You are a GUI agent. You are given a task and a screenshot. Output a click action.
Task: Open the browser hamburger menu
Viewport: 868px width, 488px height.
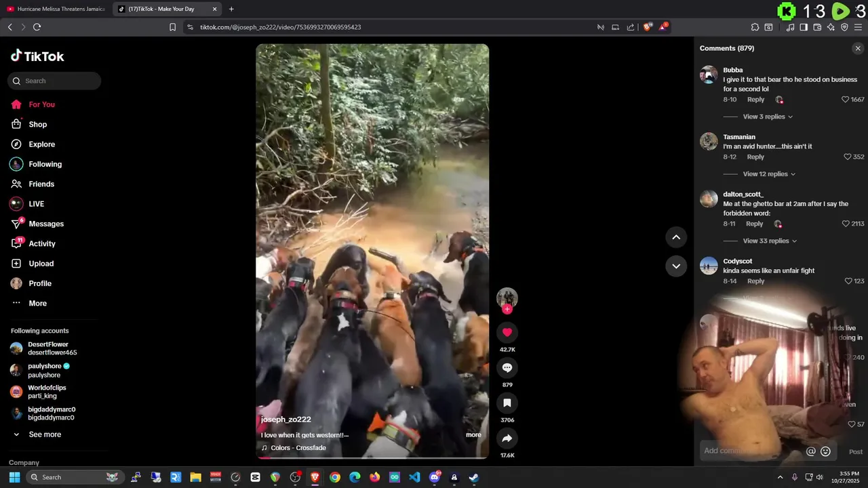tap(858, 27)
